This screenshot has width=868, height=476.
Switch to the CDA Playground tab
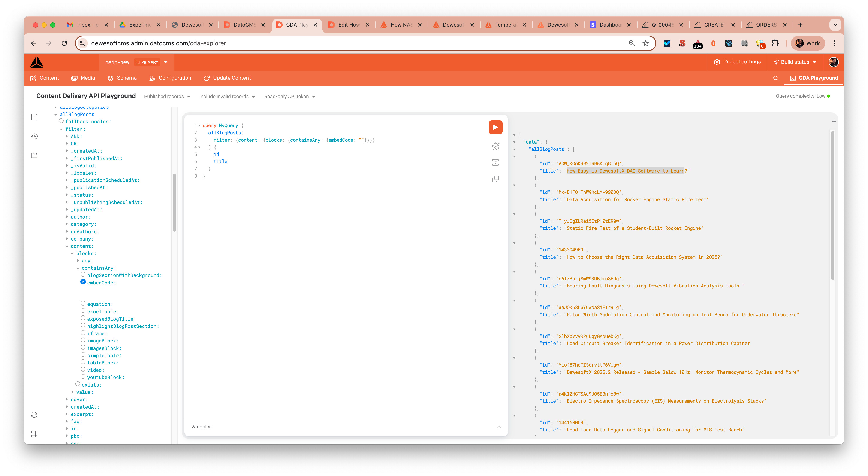pos(813,78)
